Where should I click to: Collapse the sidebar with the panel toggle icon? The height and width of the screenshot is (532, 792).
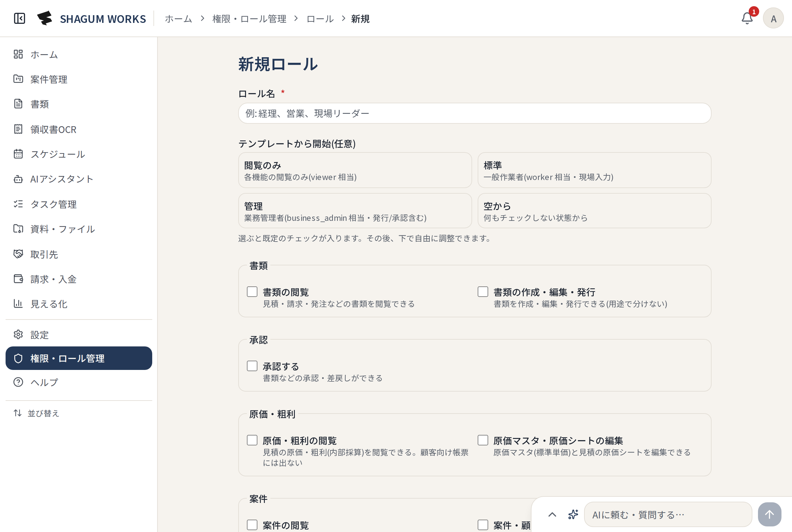point(19,18)
